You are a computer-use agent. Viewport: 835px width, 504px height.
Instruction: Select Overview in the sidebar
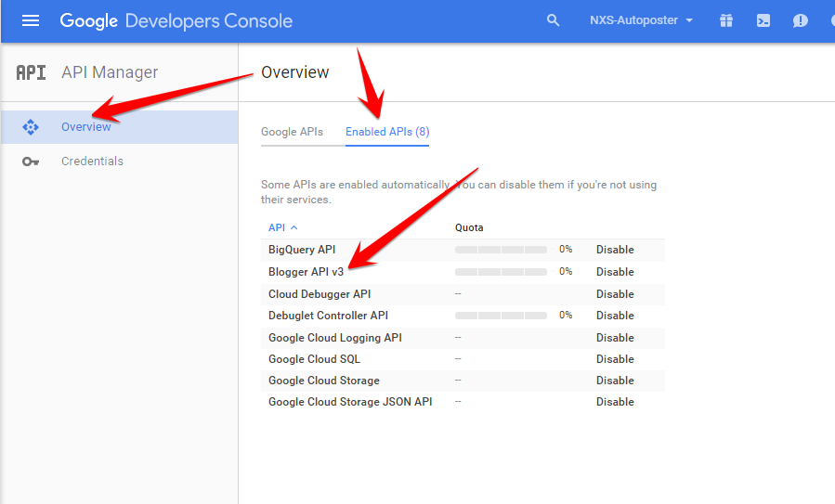pos(119,127)
